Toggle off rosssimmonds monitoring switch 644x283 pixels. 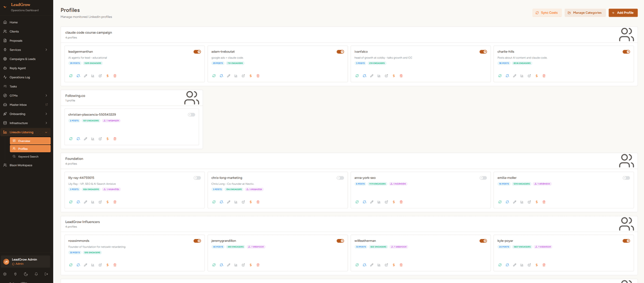coord(197,241)
